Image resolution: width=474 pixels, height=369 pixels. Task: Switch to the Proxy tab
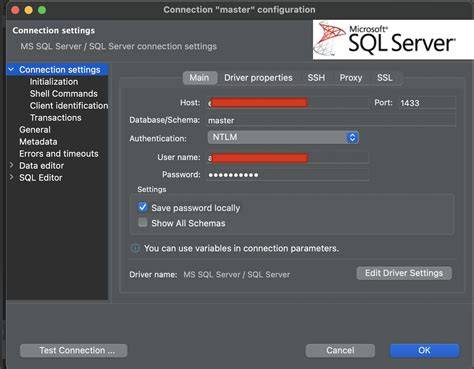(x=351, y=78)
